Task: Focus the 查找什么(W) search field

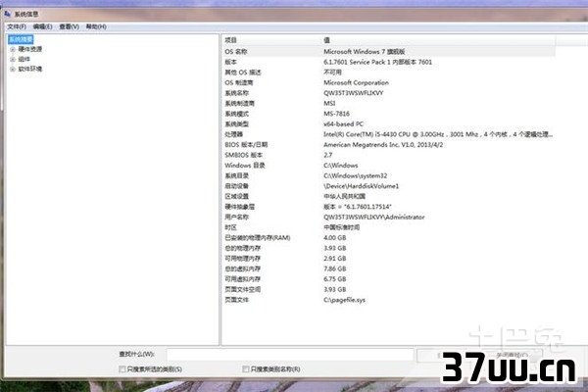Action: 290,355
